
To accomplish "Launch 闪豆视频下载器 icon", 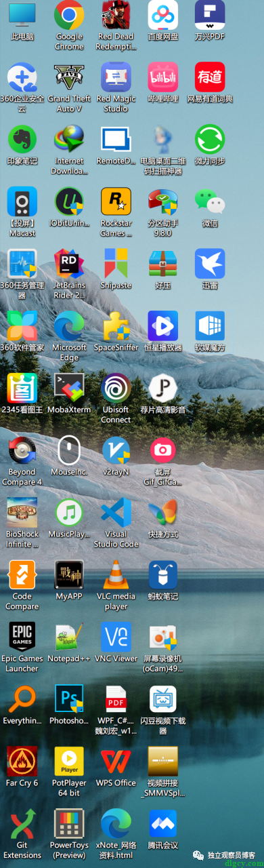I will click(x=163, y=699).
